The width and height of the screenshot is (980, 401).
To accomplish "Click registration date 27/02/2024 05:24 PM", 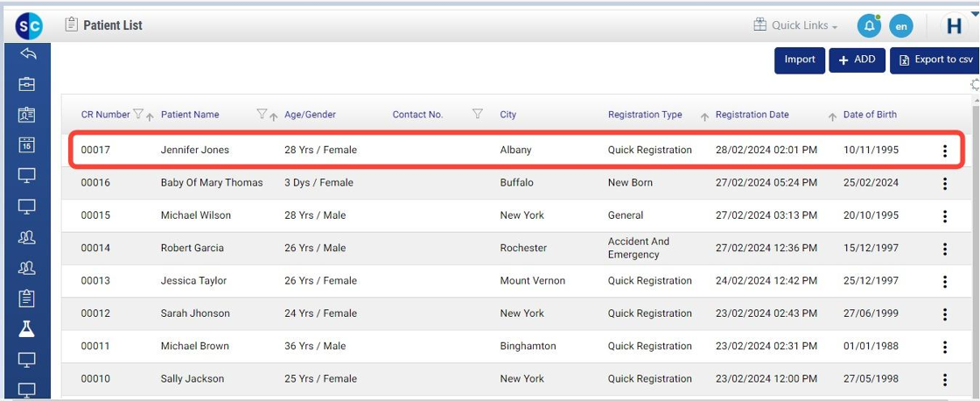I will pyautogui.click(x=766, y=183).
